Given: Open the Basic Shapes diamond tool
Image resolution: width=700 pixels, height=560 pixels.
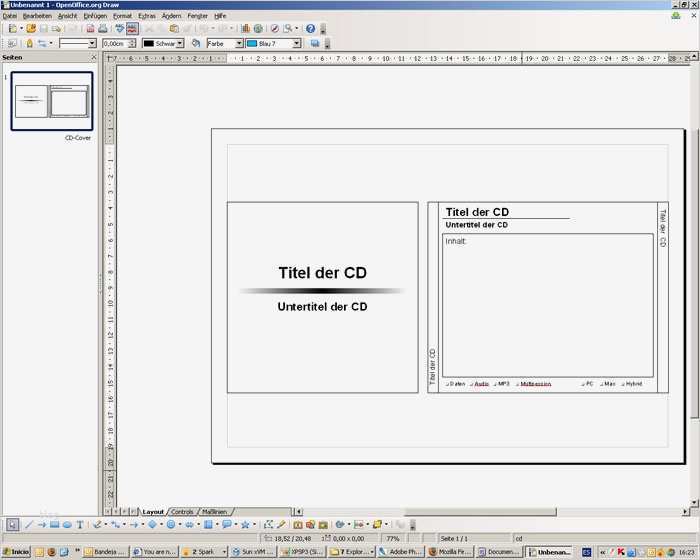Looking at the screenshot, I should pyautogui.click(x=152, y=525).
